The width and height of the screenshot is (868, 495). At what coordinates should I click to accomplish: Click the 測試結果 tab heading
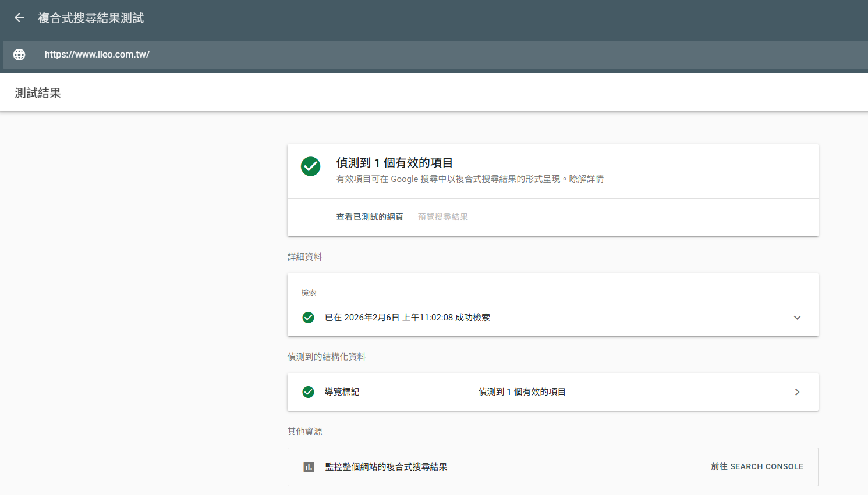[38, 93]
